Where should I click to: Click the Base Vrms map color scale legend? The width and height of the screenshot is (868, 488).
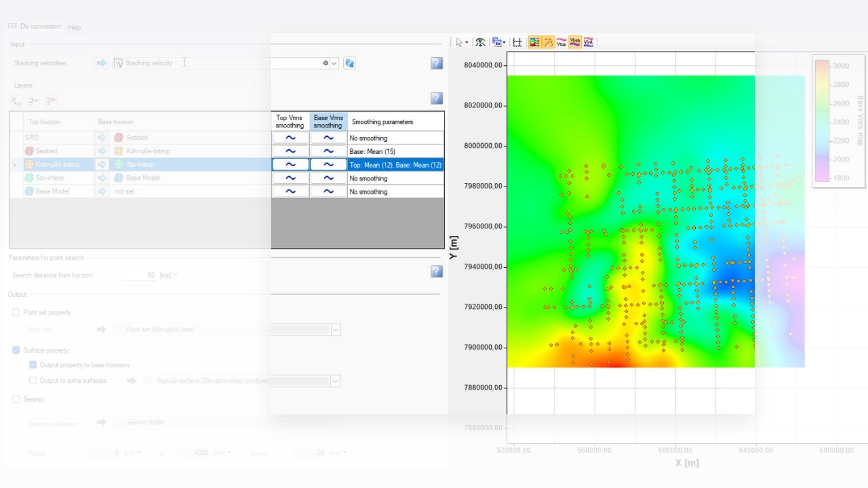(838, 121)
